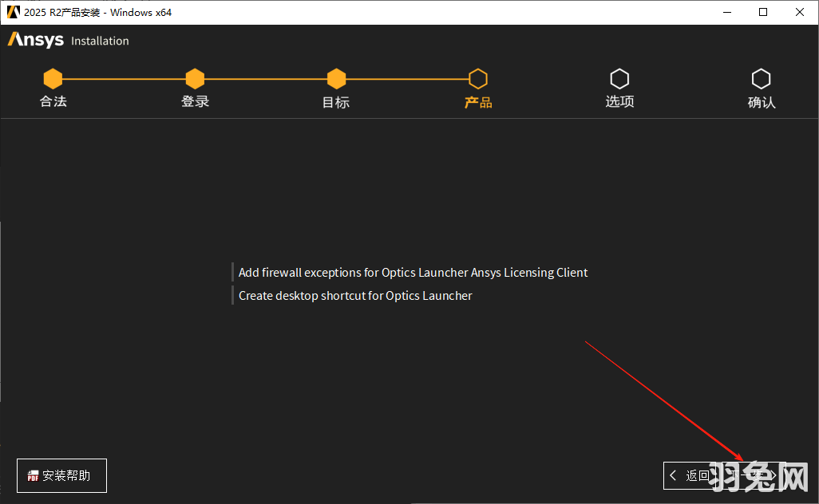The width and height of the screenshot is (819, 504).
Task: Jump to the 确认 hexagon step
Action: click(x=761, y=79)
